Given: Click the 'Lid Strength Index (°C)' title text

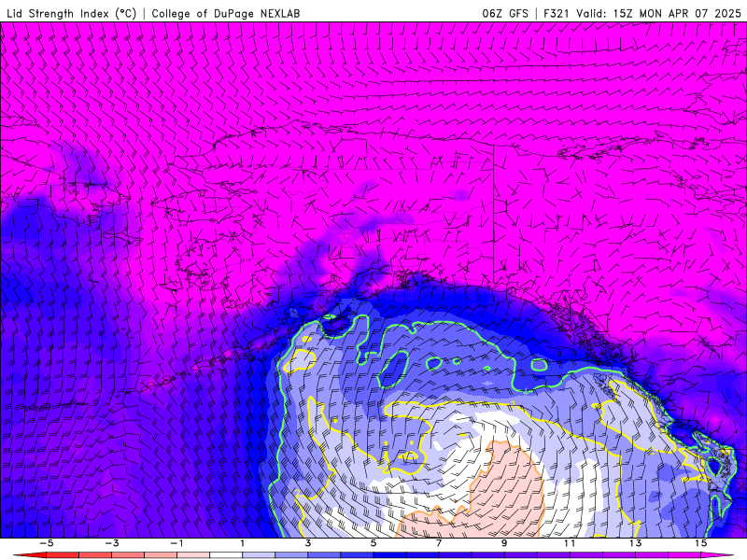Looking at the screenshot, I should point(72,13).
